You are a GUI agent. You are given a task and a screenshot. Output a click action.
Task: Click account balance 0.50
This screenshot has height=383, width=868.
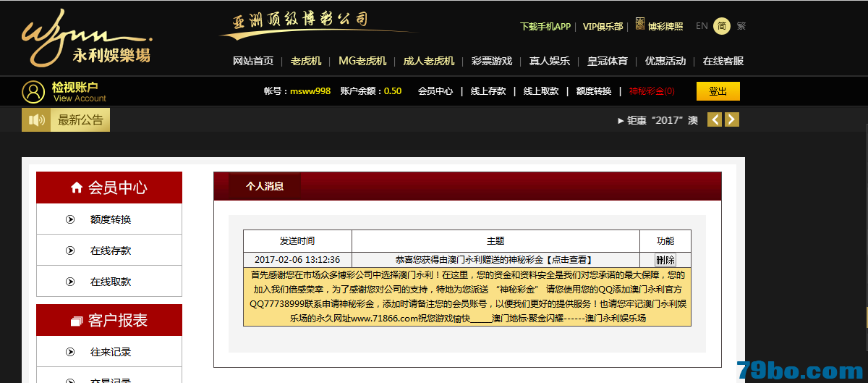(x=393, y=91)
